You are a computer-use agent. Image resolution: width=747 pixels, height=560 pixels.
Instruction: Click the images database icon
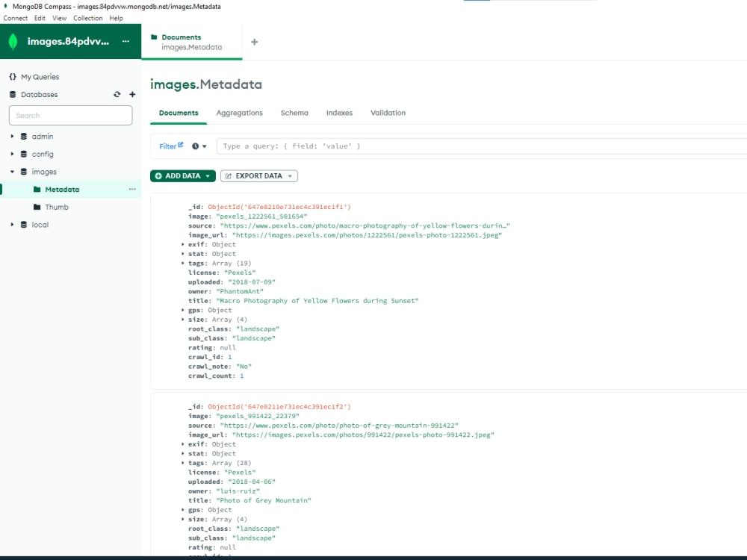pos(24,172)
